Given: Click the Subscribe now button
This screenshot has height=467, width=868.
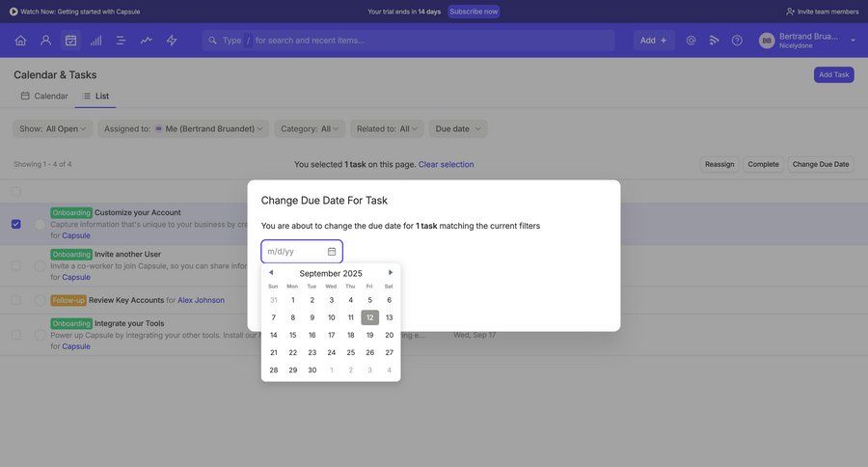Looking at the screenshot, I should point(474,12).
